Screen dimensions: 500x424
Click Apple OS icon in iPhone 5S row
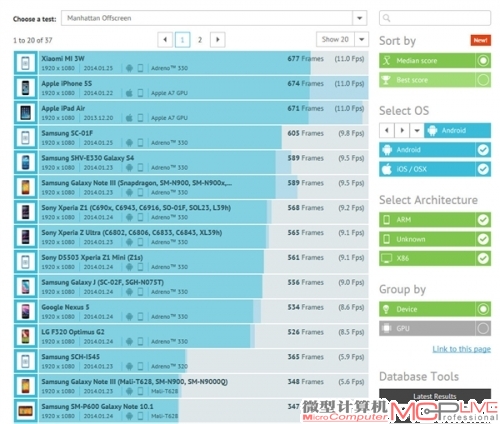129,93
